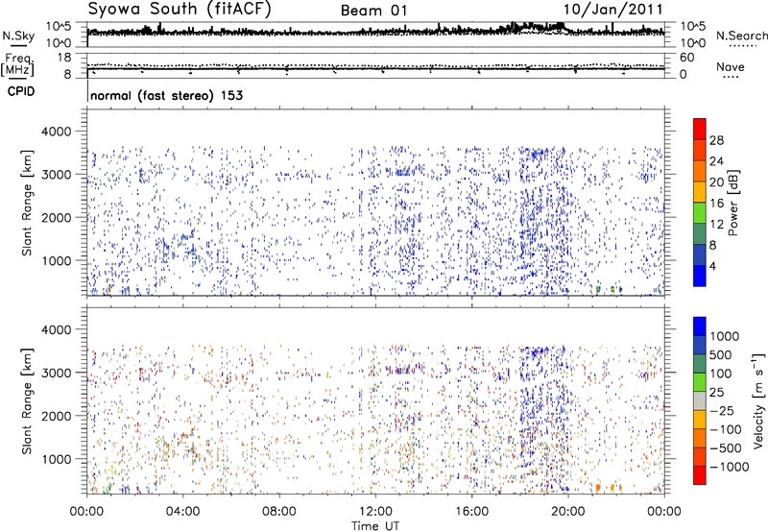Click 'normal (fast stereo) 153' text

click(166, 95)
